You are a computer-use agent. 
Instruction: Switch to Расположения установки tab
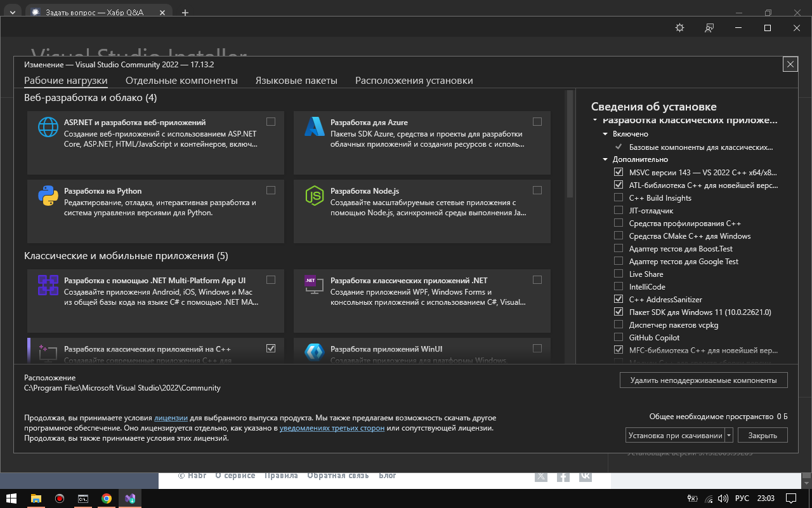pos(414,81)
